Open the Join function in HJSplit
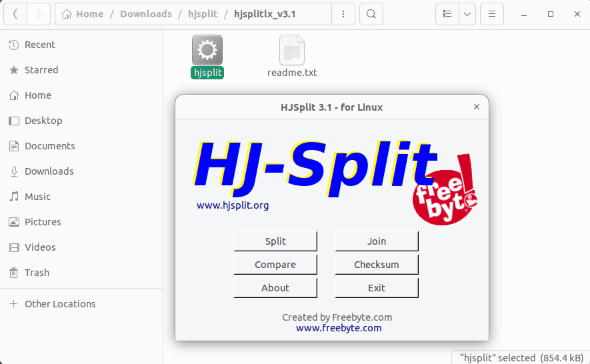This screenshot has height=364, width=590. click(377, 241)
